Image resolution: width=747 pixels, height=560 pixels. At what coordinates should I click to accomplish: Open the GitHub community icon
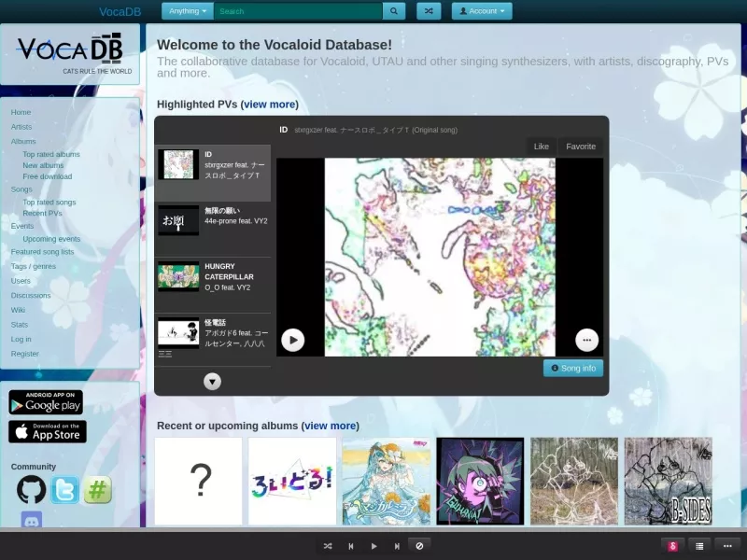pos(32,489)
